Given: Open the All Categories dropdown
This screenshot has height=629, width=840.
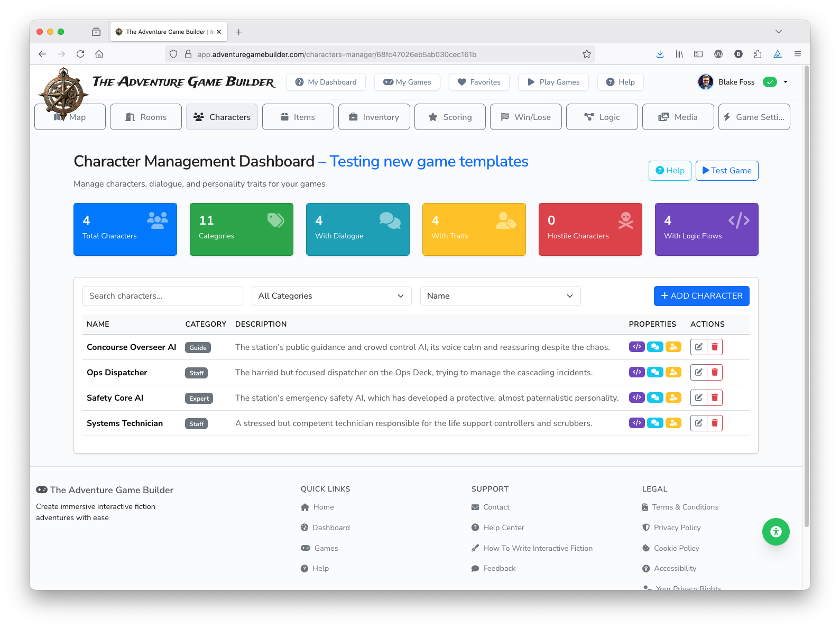Looking at the screenshot, I should [331, 296].
